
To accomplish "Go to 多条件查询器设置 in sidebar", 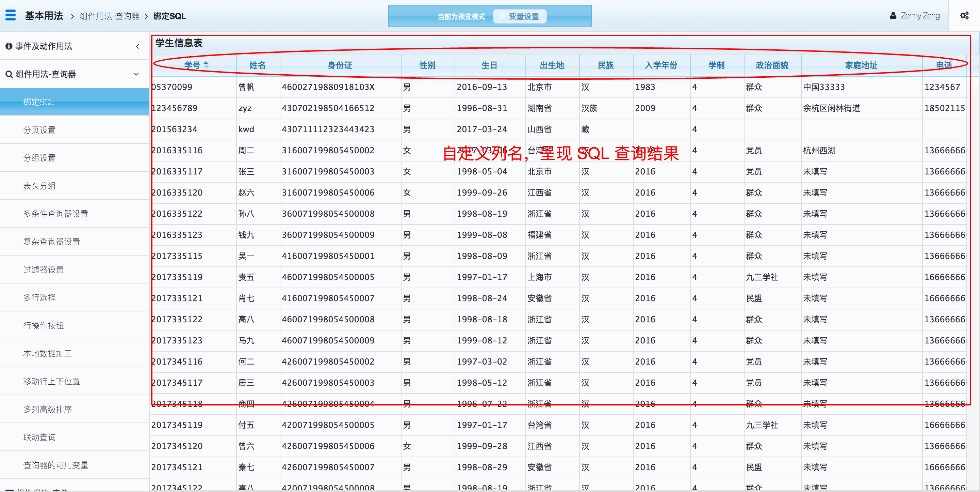I will point(55,214).
